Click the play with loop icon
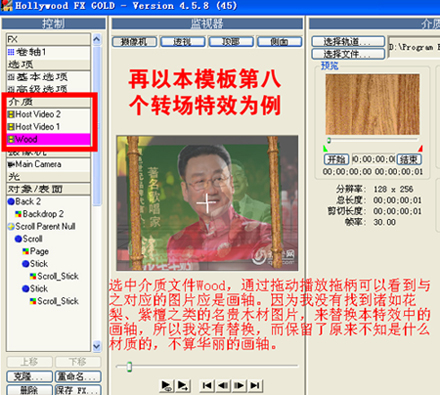 (166, 385)
